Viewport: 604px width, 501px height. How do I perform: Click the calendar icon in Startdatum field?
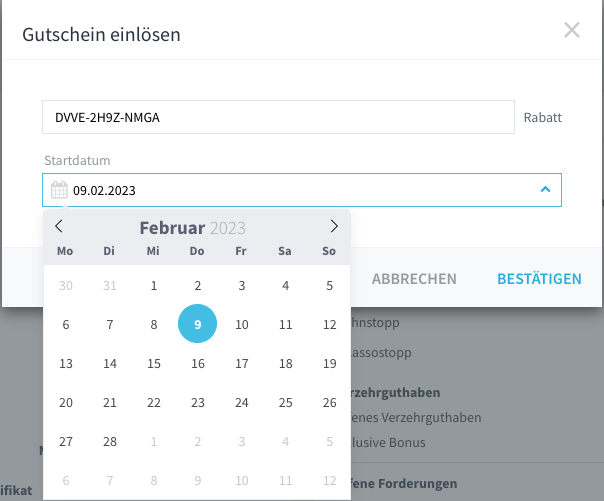pyautogui.click(x=59, y=190)
